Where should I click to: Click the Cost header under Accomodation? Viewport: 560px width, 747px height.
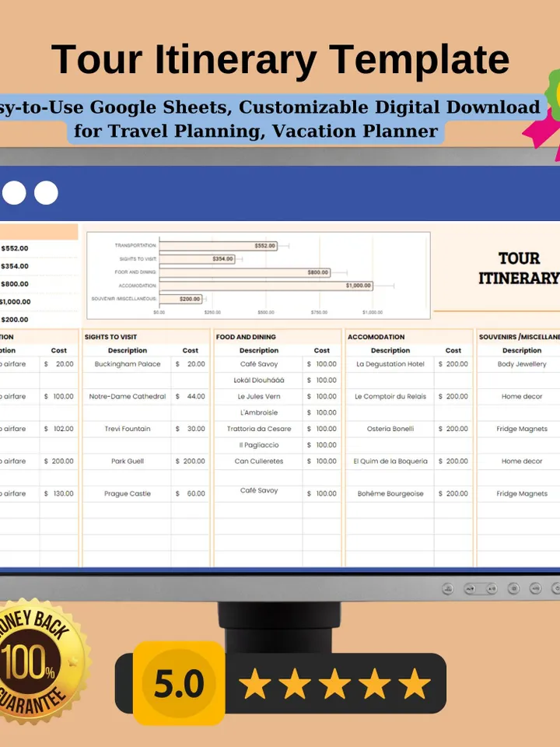pyautogui.click(x=453, y=350)
